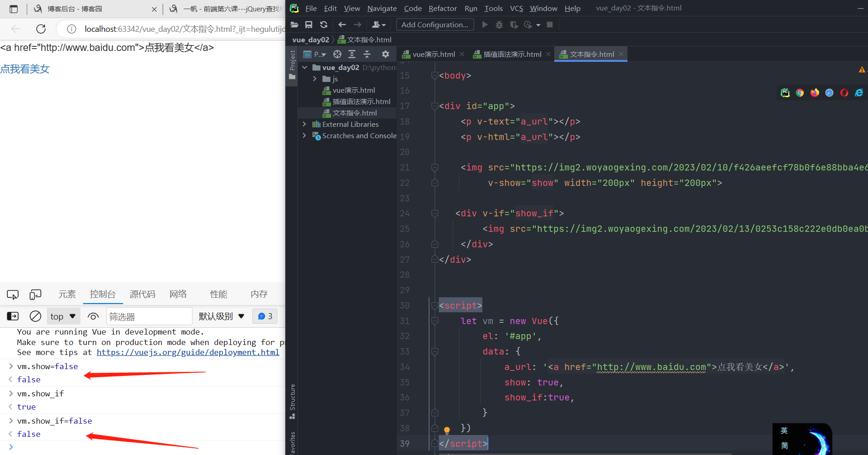
Task: Open the VCS menu
Action: [517, 8]
